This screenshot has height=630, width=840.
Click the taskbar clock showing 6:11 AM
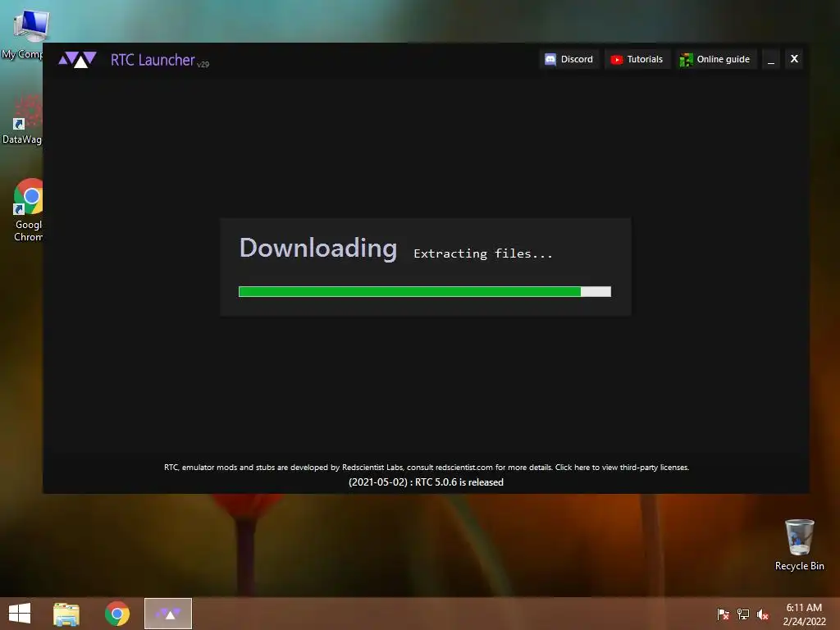click(804, 614)
